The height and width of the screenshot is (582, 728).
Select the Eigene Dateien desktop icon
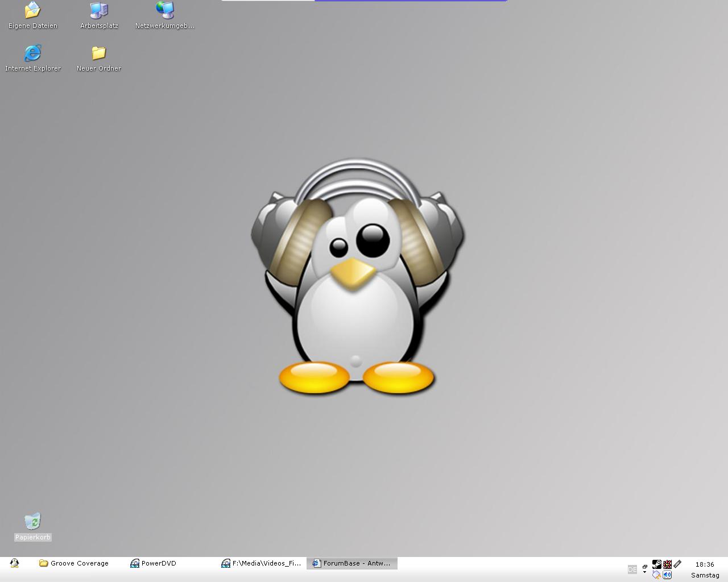tap(33, 16)
